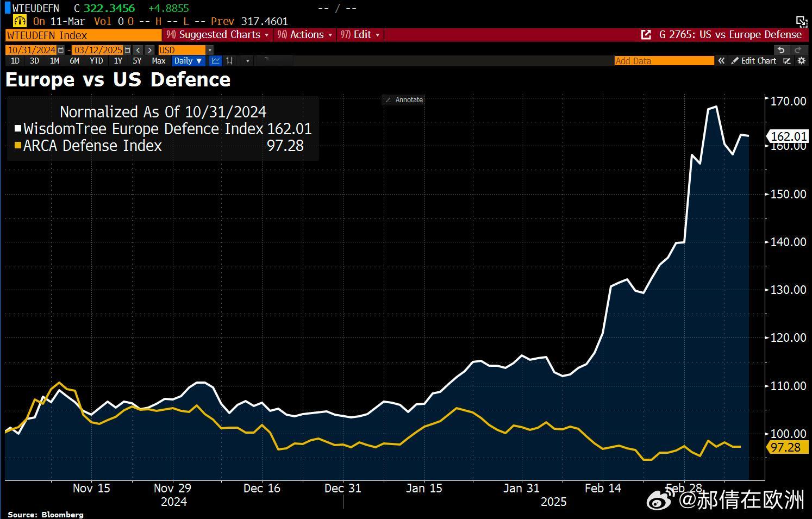Select the Max time range tab
The width and height of the screenshot is (812, 519).
pos(159,61)
